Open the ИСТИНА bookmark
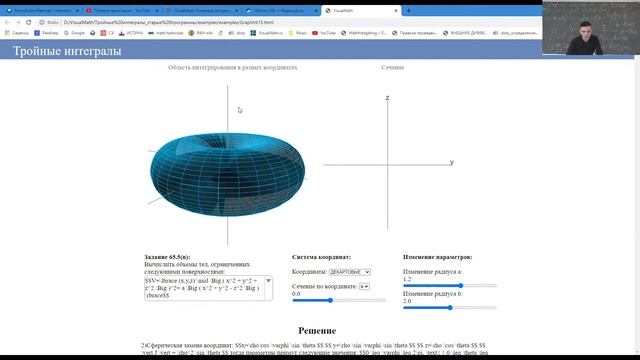Image resolution: width=640 pixels, height=360 pixels. 131,33
